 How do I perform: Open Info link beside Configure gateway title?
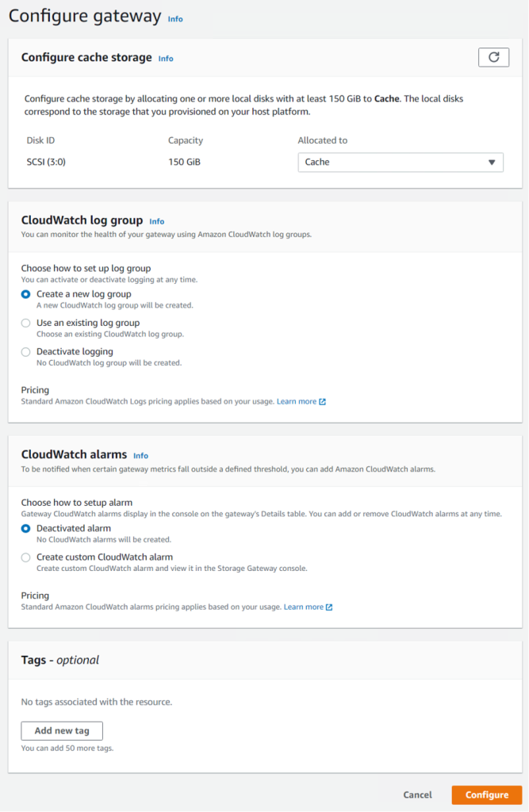(x=175, y=19)
